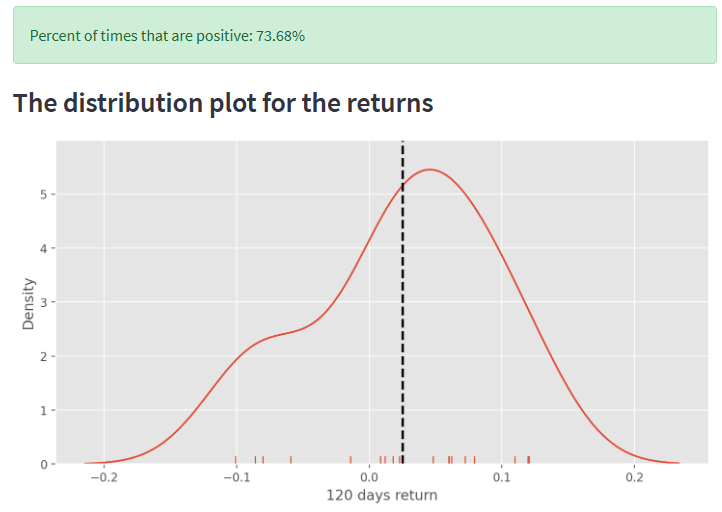The image size is (722, 512).
Task: Click the black dashed vertical line
Action: coord(402,300)
